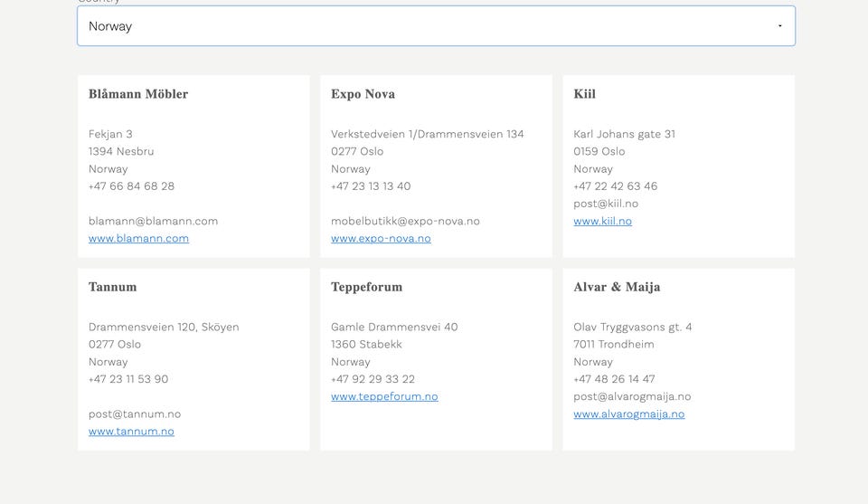Open the www.blamann.com website link
The image size is (868, 504).
[x=138, y=239]
